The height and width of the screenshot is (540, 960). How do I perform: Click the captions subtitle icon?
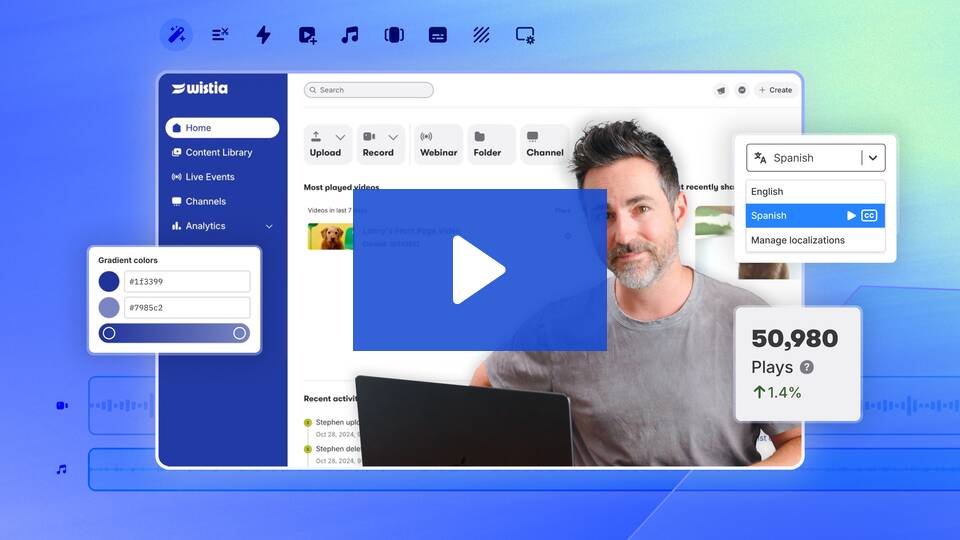click(x=438, y=36)
